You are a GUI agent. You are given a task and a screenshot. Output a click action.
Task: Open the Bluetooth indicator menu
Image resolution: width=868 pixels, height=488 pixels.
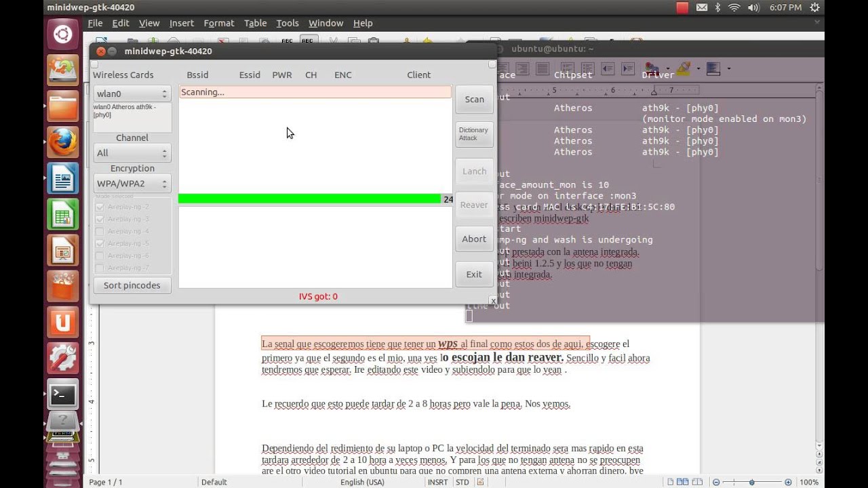[718, 7]
